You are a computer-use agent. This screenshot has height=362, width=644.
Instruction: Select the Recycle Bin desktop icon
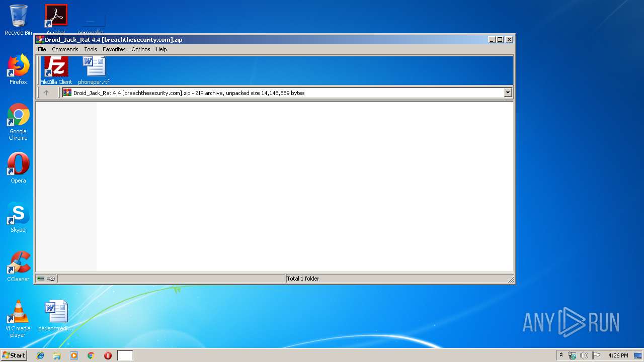click(x=18, y=20)
